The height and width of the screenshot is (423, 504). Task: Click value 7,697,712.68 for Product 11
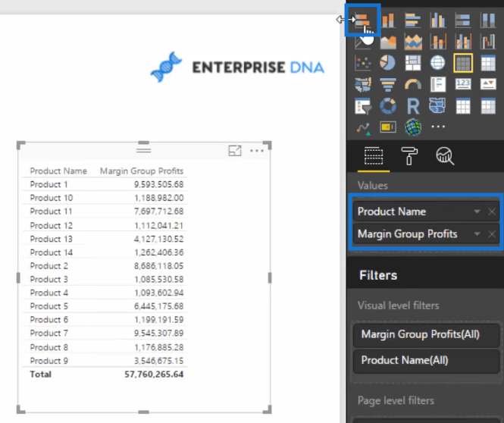click(x=159, y=211)
